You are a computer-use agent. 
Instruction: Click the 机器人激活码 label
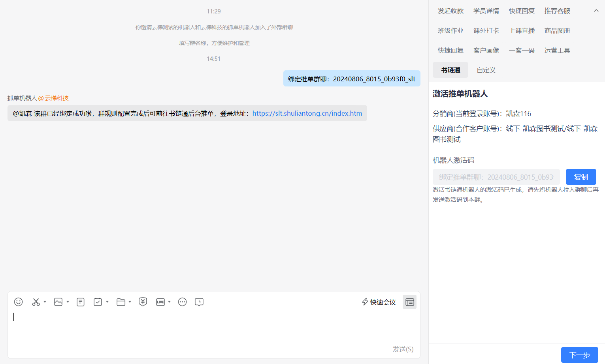[x=453, y=160]
